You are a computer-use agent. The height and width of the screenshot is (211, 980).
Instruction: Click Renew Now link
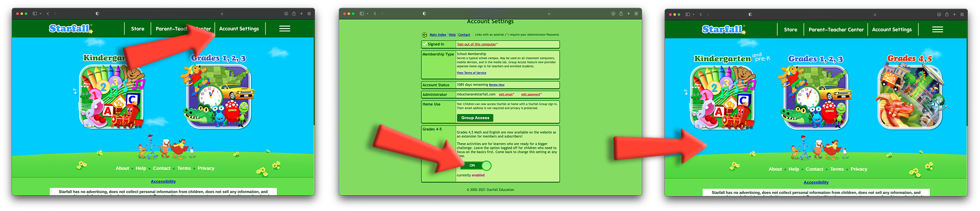click(x=496, y=85)
